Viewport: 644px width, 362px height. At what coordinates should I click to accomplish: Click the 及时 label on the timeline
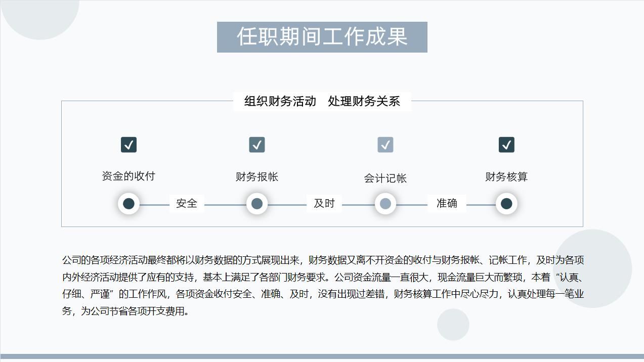click(x=324, y=203)
